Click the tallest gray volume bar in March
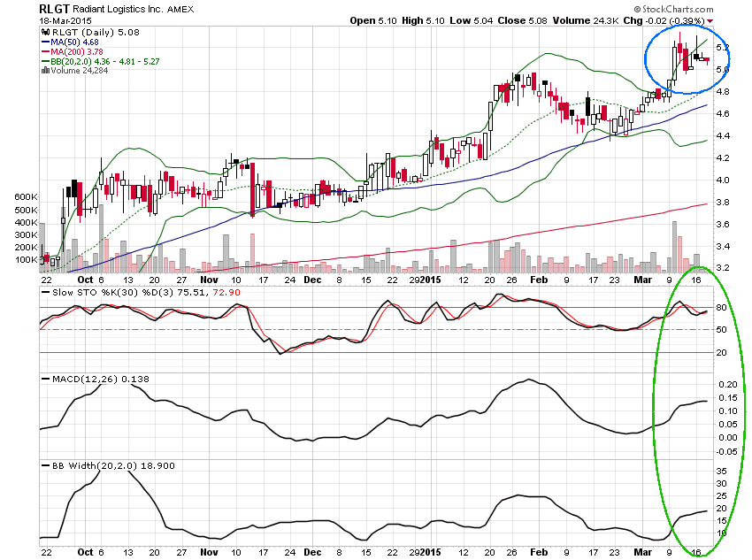752x560 pixels. pos(674,247)
